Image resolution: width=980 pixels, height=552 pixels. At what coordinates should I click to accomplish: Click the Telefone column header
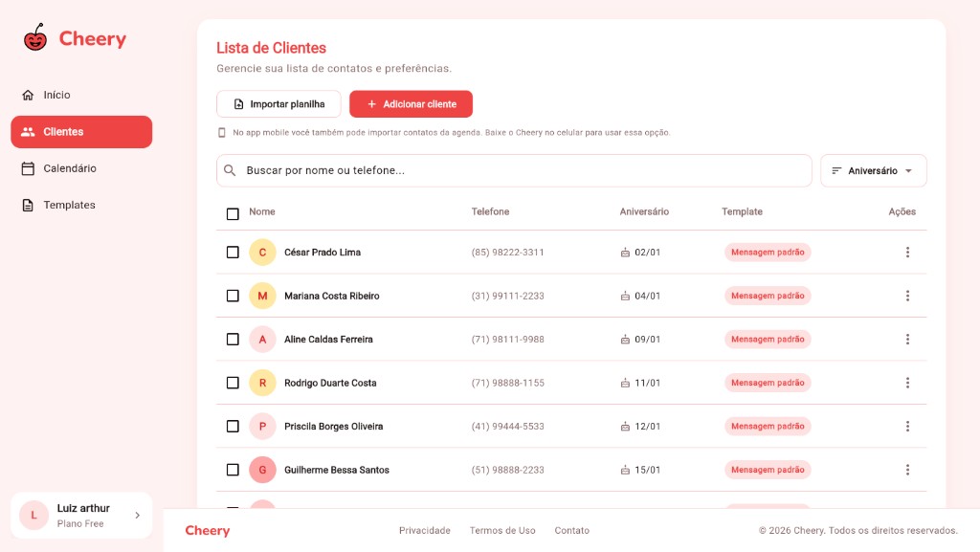point(490,211)
